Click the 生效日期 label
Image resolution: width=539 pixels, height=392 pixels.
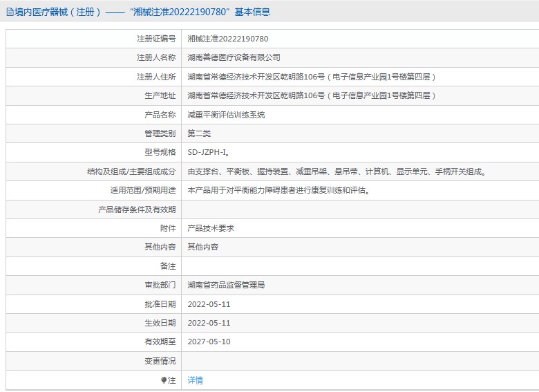pyautogui.click(x=160, y=323)
